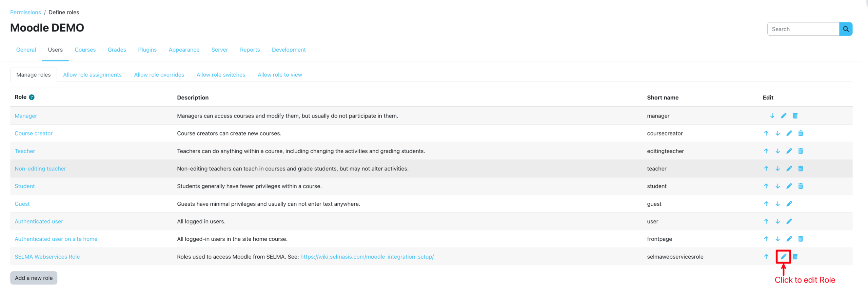Image resolution: width=868 pixels, height=293 pixels.
Task: Move the Teacher role up
Action: tap(766, 151)
